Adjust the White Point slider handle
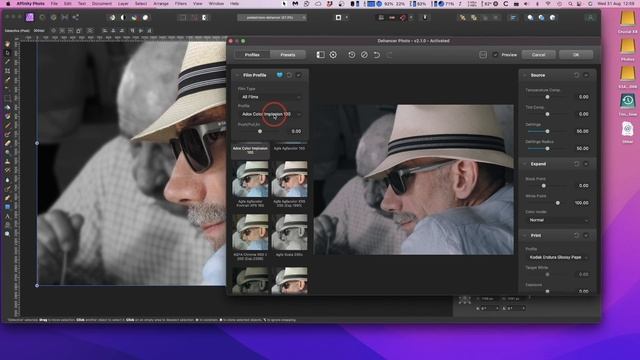640x360 pixels. coord(558,203)
